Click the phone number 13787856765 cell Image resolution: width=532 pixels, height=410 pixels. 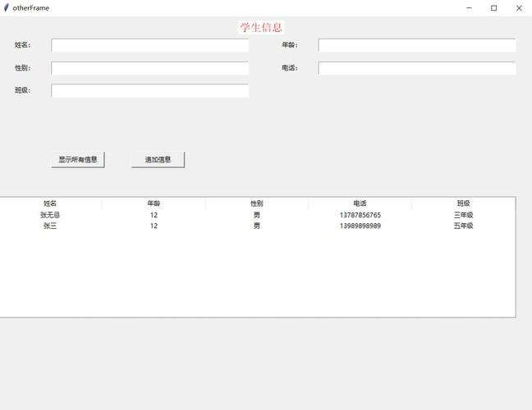click(x=360, y=215)
